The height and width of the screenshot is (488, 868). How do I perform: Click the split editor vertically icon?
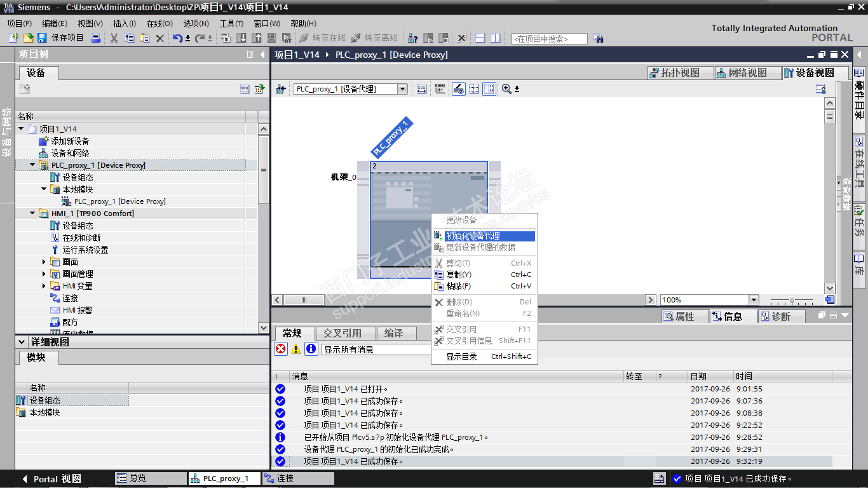click(495, 38)
